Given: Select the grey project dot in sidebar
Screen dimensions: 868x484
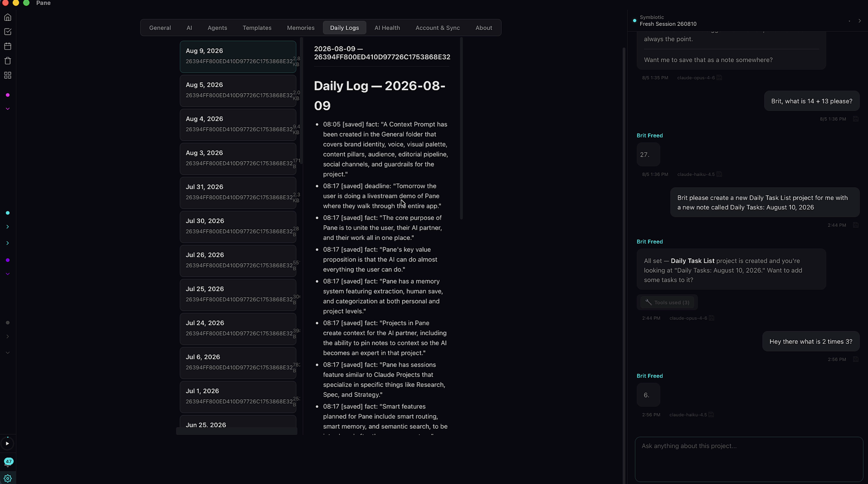Looking at the screenshot, I should (8, 323).
